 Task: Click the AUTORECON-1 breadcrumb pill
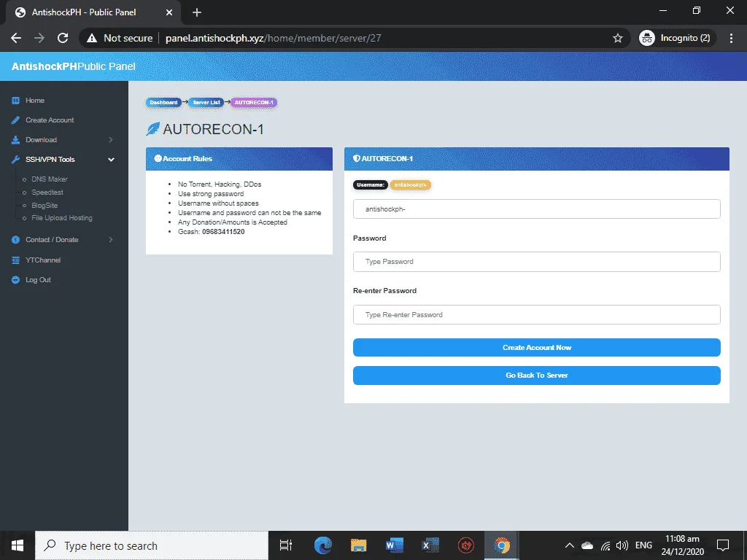pos(254,102)
